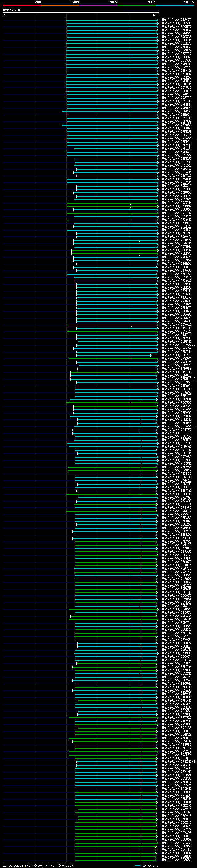Click the UniRef100_Q9ARI5 label
Viewport: 197px width, 868px height.
(x=177, y=94)
